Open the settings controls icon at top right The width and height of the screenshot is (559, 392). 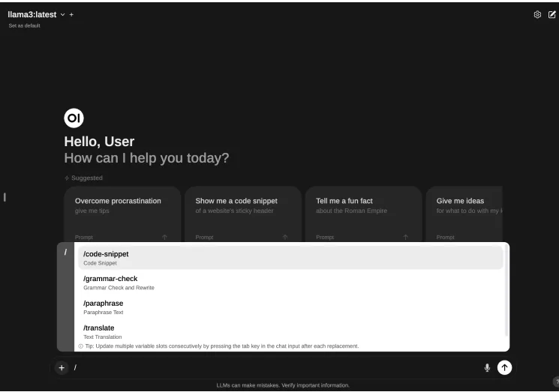[x=537, y=14]
